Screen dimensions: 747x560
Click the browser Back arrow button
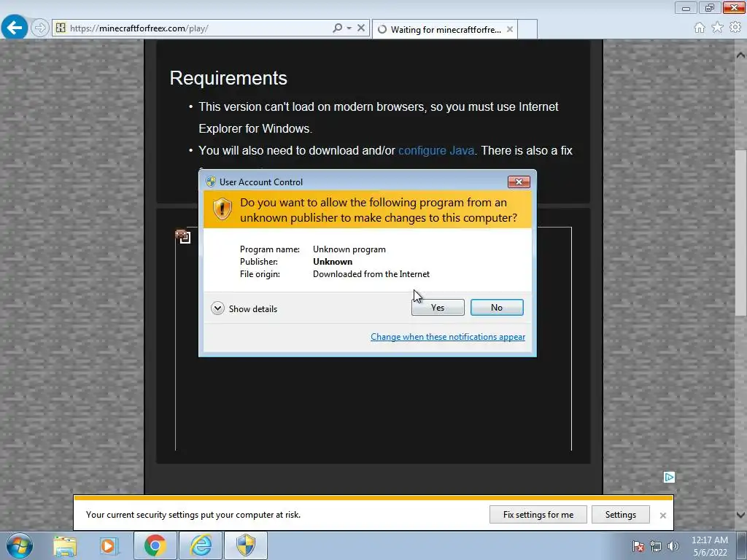point(15,28)
